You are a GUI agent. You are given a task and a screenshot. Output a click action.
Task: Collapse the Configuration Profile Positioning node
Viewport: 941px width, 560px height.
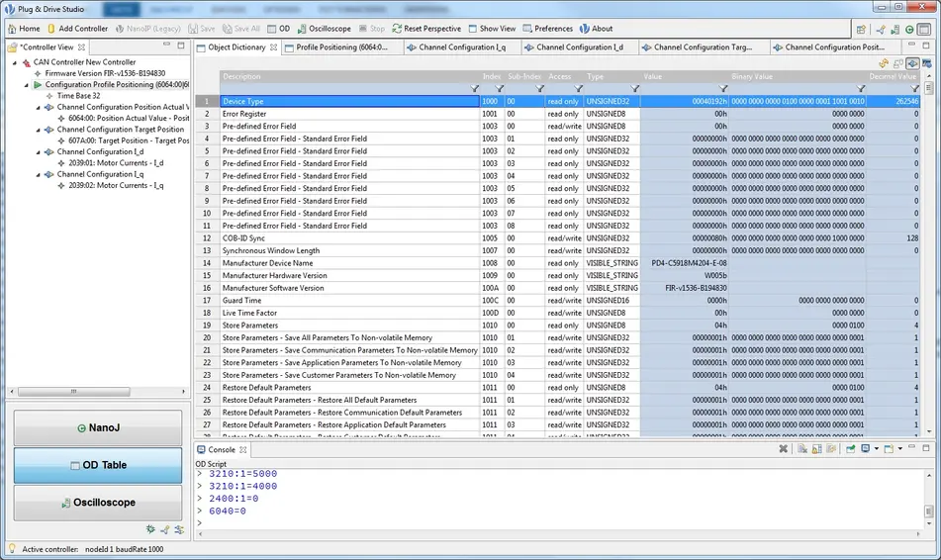pyautogui.click(x=27, y=85)
